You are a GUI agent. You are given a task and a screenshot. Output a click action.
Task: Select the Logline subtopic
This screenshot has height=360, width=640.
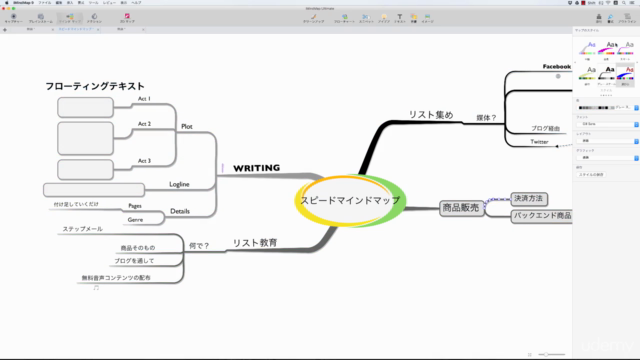coord(179,184)
